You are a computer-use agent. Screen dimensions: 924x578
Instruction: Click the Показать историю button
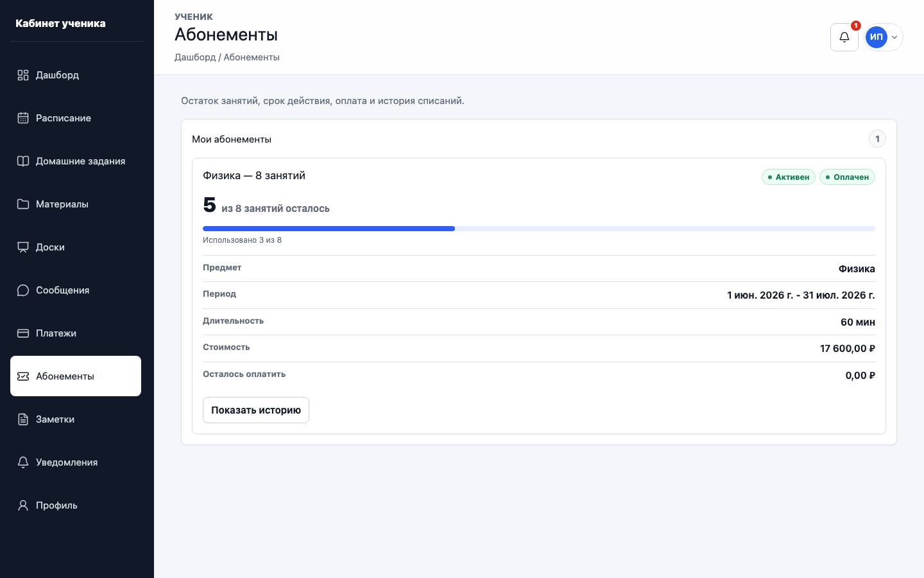256,410
